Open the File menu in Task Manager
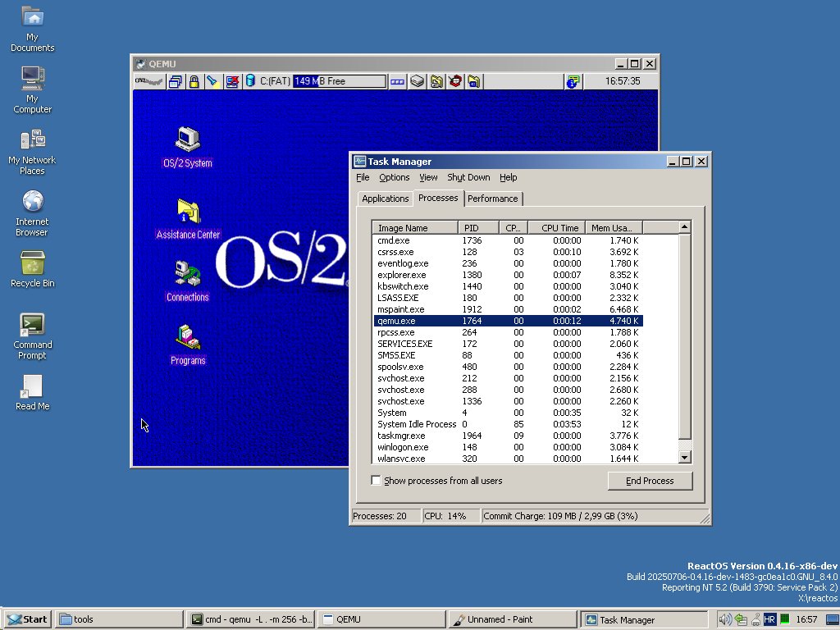 pos(363,177)
